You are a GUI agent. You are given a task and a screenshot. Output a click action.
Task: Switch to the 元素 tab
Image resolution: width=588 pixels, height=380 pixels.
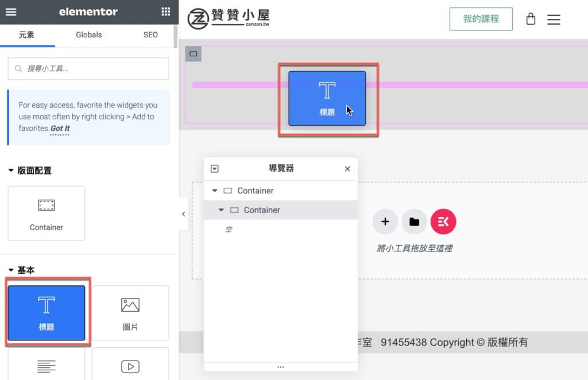(x=26, y=35)
